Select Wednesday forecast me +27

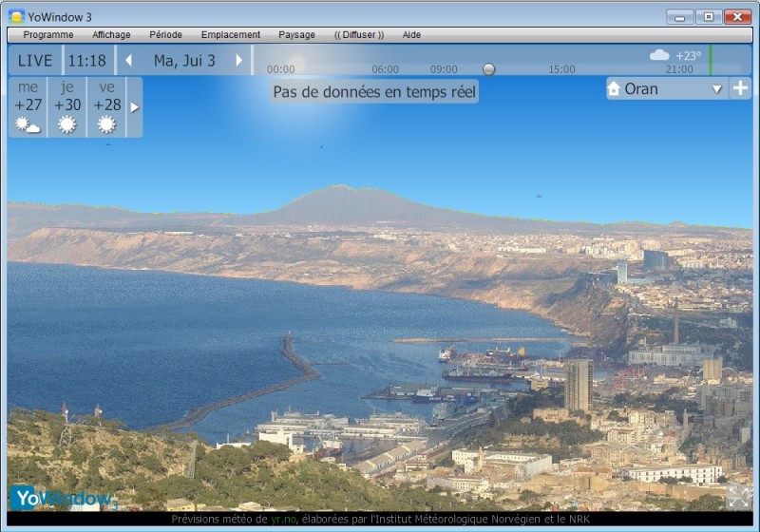28,107
